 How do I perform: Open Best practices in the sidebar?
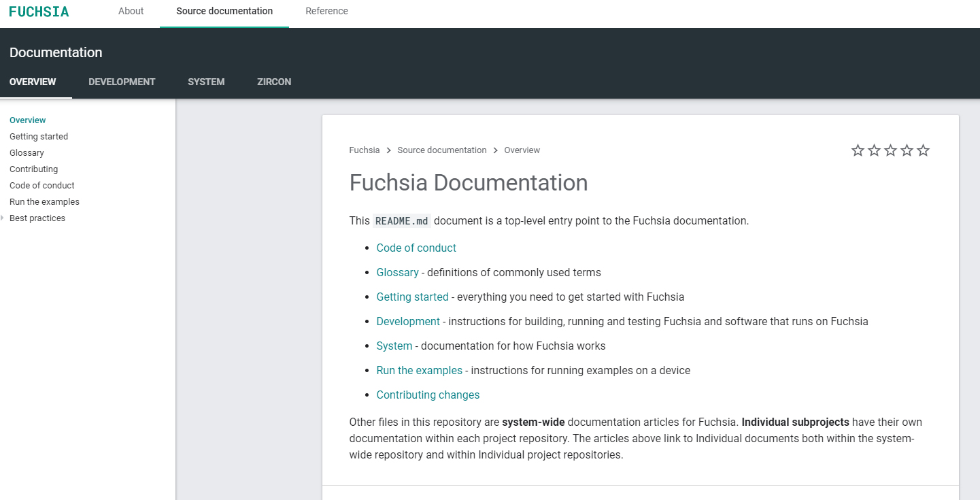(37, 218)
